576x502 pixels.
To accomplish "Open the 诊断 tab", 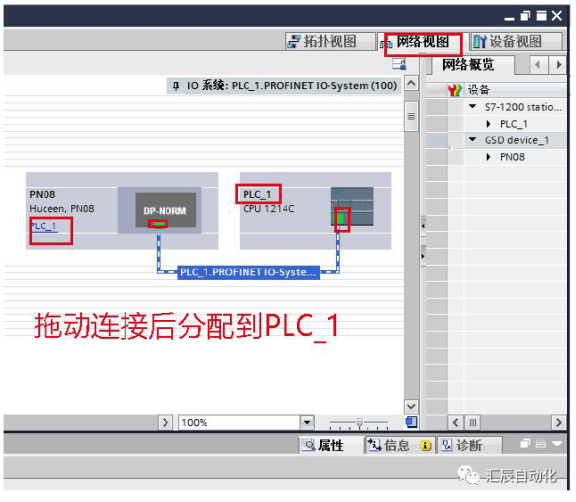I will pyautogui.click(x=469, y=445).
